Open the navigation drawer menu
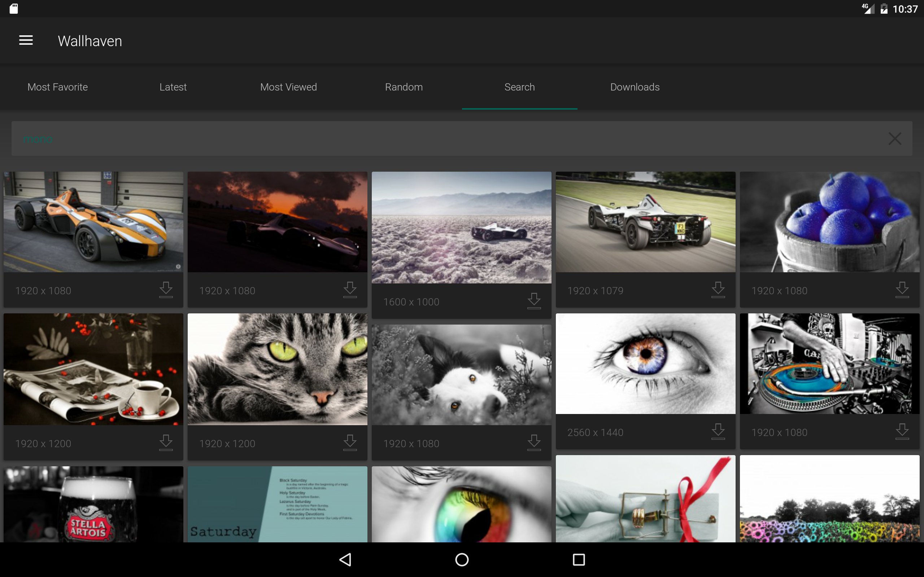Image resolution: width=924 pixels, height=577 pixels. pyautogui.click(x=26, y=40)
